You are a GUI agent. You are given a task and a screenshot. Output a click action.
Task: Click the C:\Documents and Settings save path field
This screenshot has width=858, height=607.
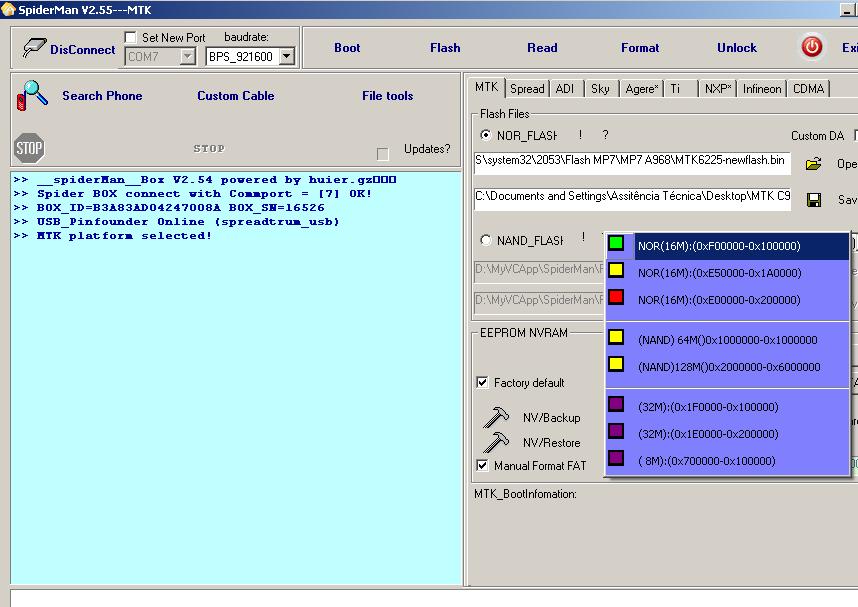click(632, 199)
